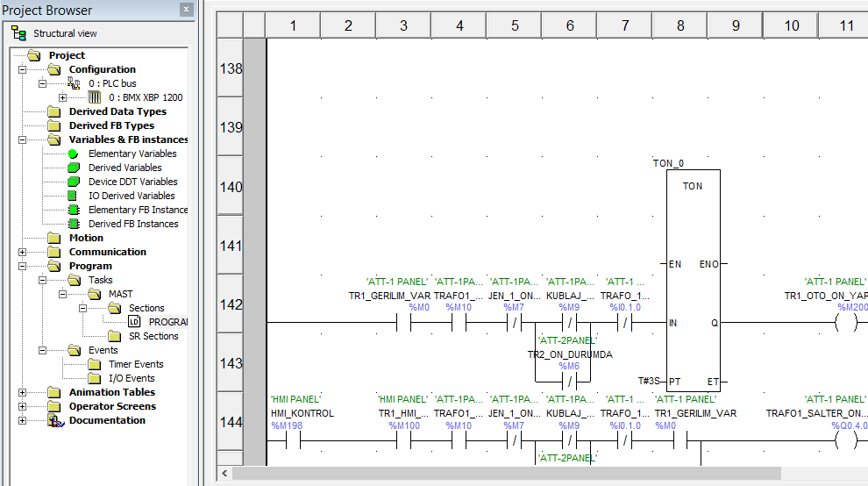Screen dimensions: 868x486
Task: Select the %M200 TR1_OTO_ON_YAP coil
Action: pos(846,323)
